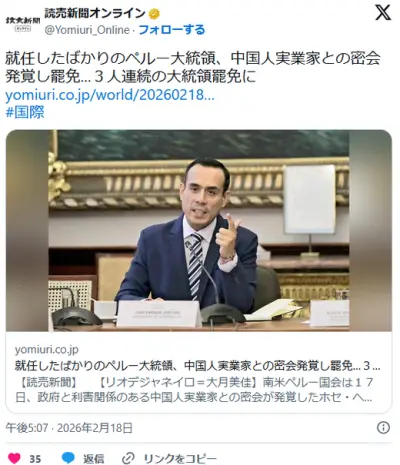Like the post with the heart icon
The image size is (400, 465).
pos(14,458)
